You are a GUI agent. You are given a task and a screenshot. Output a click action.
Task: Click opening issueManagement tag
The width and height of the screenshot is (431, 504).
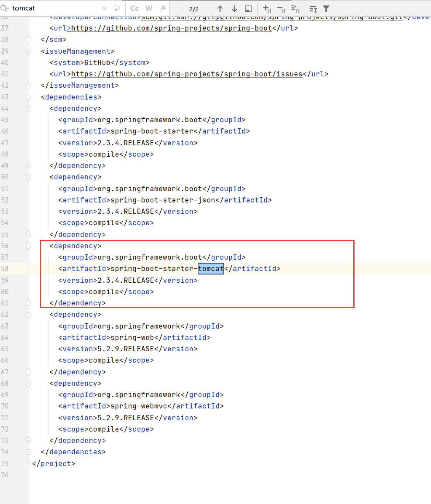(x=78, y=51)
